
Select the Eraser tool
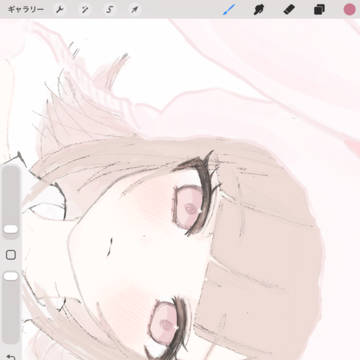click(x=289, y=9)
